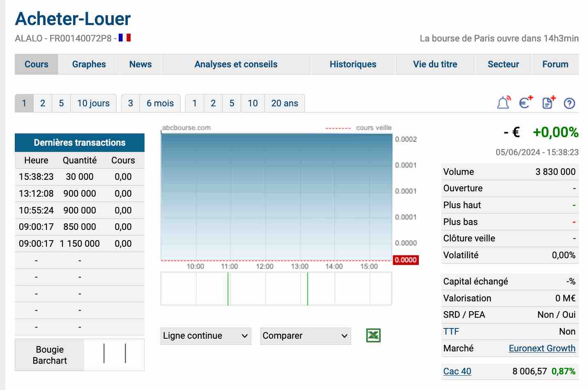
Task: Click the 13:12:08 transaction row time
Action: click(x=36, y=193)
